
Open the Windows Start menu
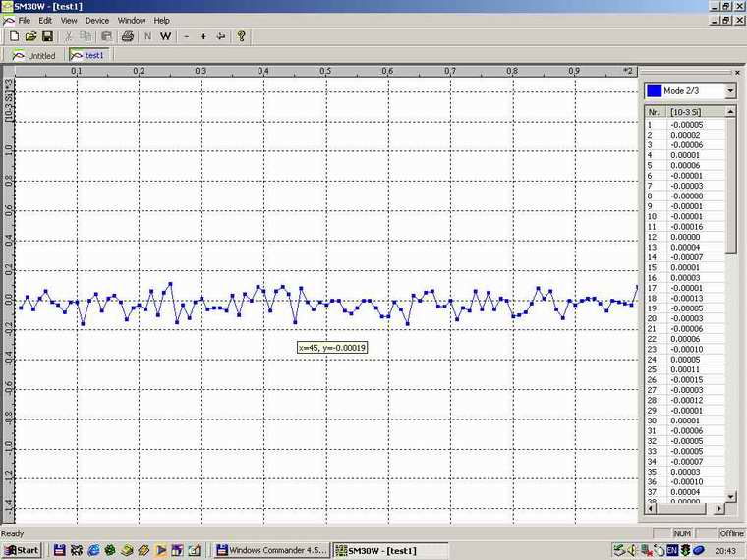point(22,550)
